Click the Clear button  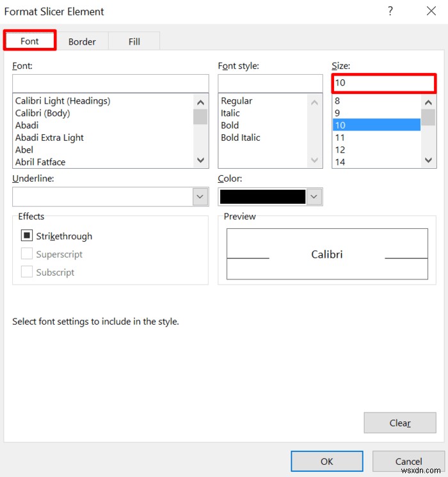pyautogui.click(x=400, y=423)
